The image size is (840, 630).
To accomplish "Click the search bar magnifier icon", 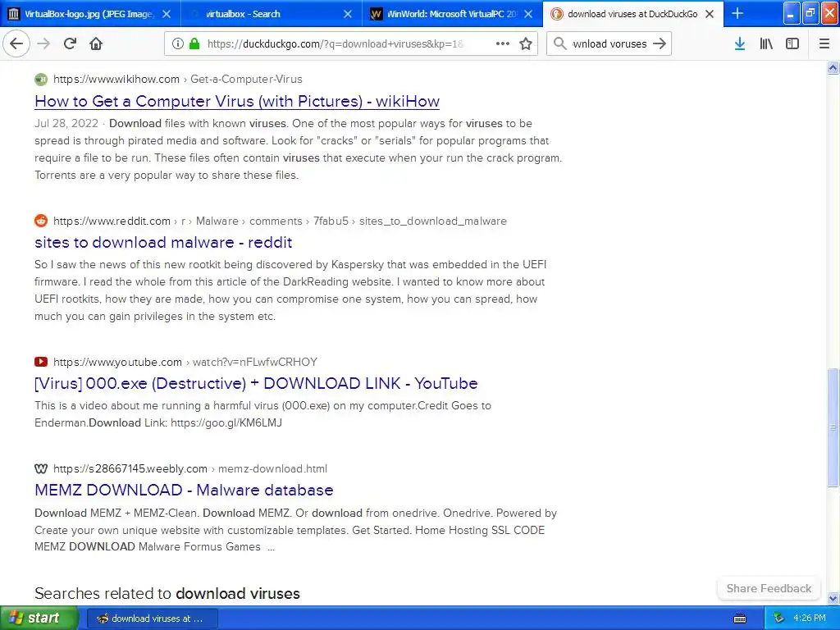I will [559, 44].
